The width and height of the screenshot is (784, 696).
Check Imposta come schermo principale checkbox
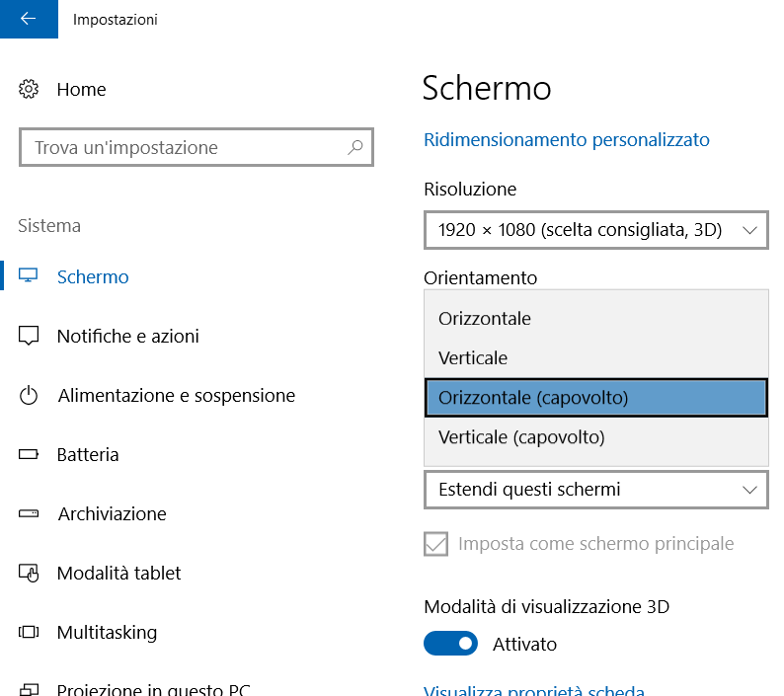435,544
